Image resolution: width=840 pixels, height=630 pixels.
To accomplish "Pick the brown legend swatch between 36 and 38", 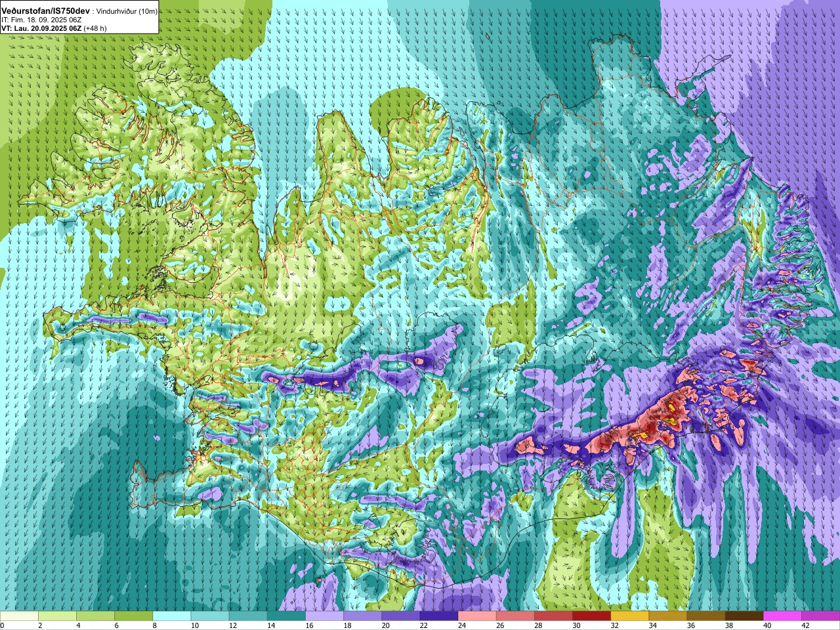I will click(x=706, y=616).
